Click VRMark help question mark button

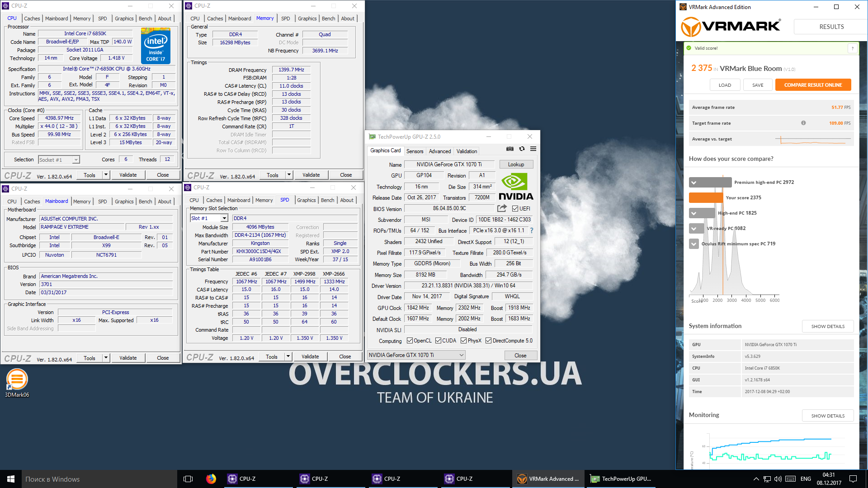pos(853,48)
